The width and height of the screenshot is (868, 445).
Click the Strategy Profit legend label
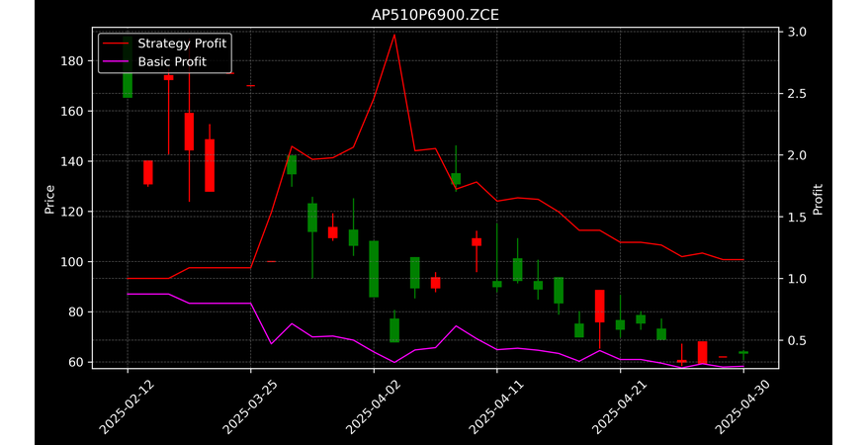182,44
